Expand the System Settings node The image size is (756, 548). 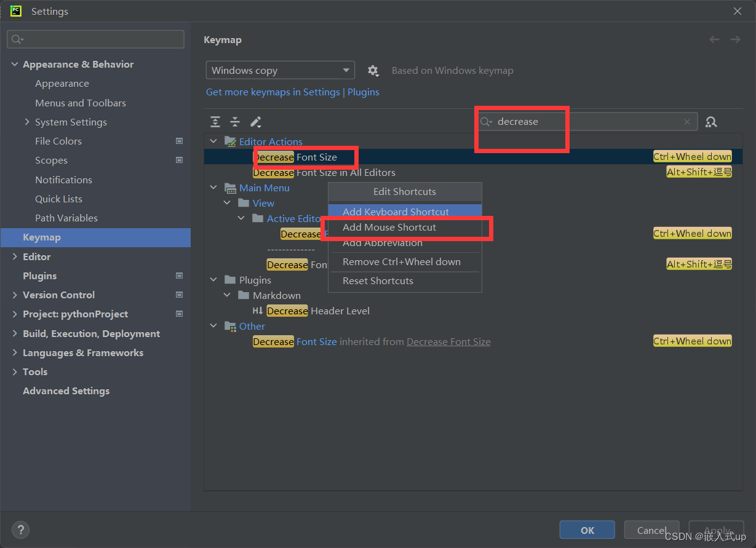click(x=27, y=122)
